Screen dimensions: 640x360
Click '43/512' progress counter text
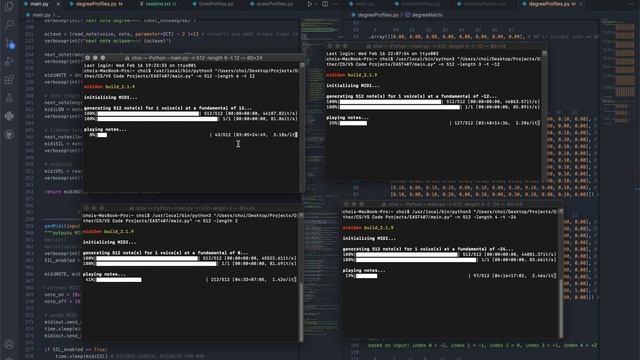pos(222,135)
